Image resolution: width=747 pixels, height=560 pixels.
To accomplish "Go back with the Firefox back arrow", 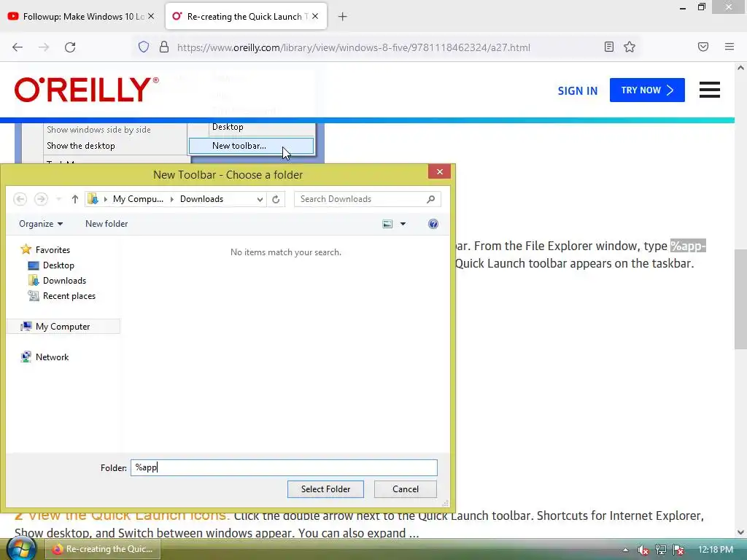I will (x=18, y=47).
